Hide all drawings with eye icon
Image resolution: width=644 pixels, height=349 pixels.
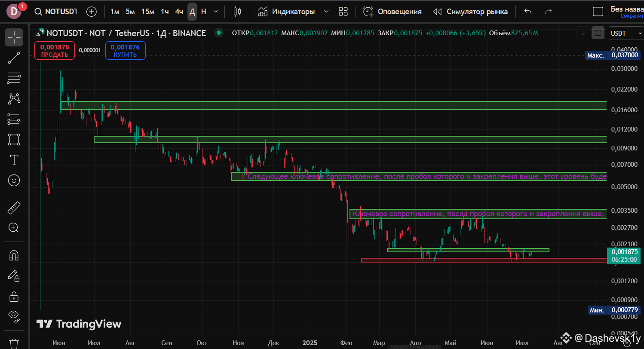coord(14,316)
